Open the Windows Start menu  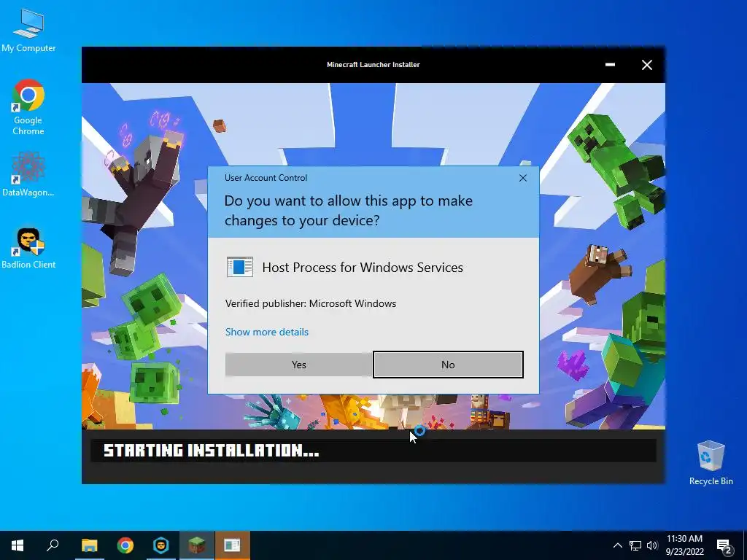[18, 545]
